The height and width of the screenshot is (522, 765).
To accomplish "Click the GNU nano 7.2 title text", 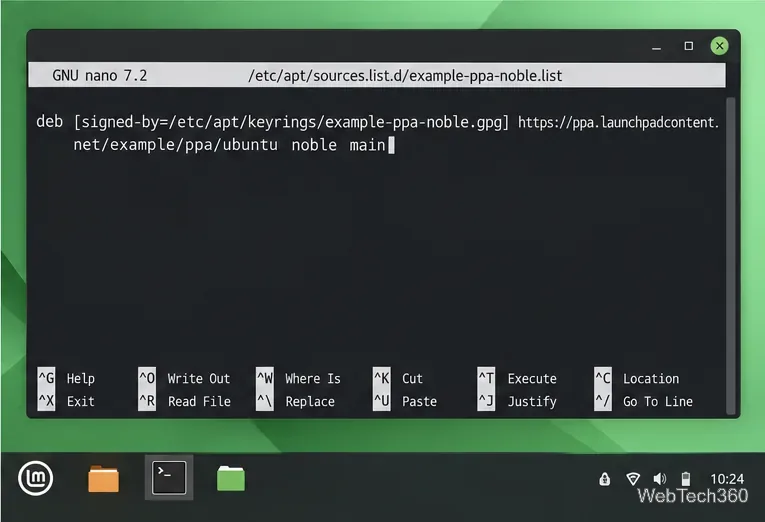I will pos(100,76).
